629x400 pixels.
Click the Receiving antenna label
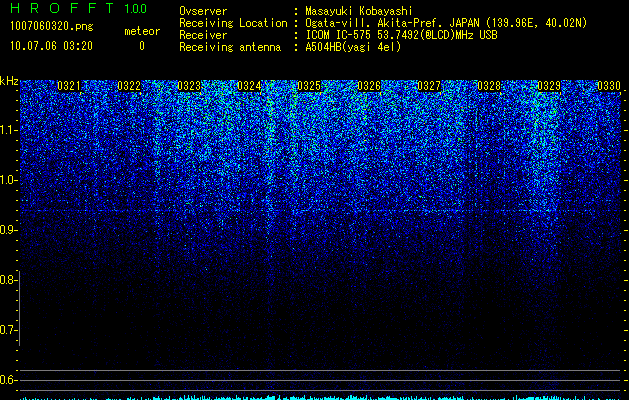[230, 47]
